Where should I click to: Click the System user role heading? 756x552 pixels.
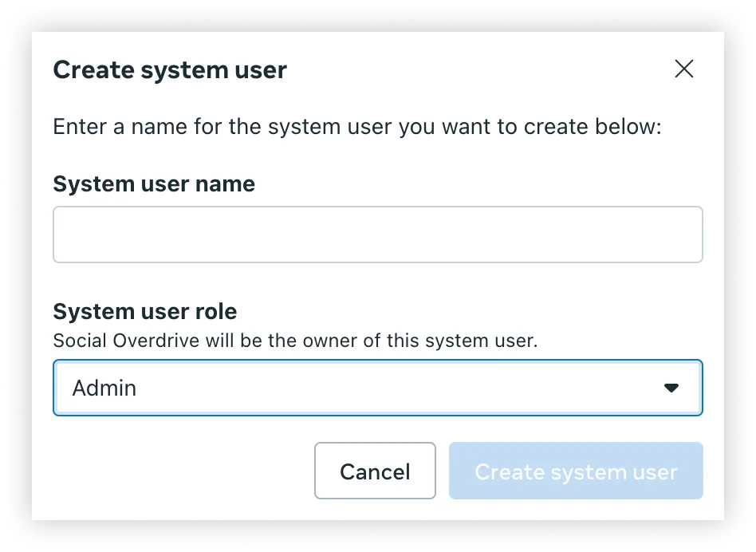pos(144,311)
